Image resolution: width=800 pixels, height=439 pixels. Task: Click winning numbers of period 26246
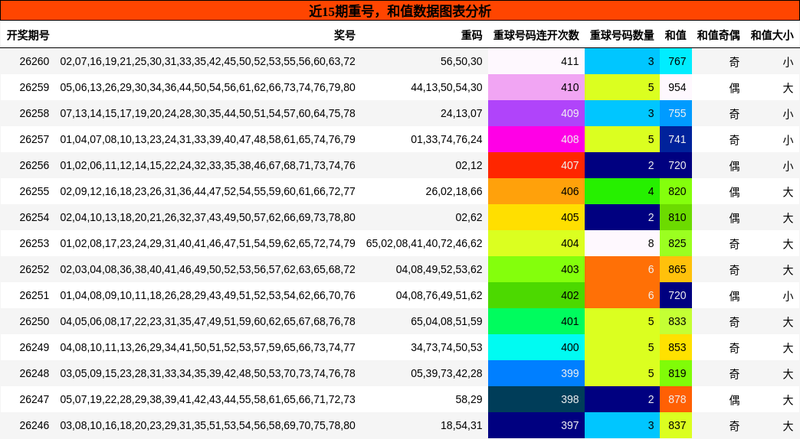(x=208, y=426)
